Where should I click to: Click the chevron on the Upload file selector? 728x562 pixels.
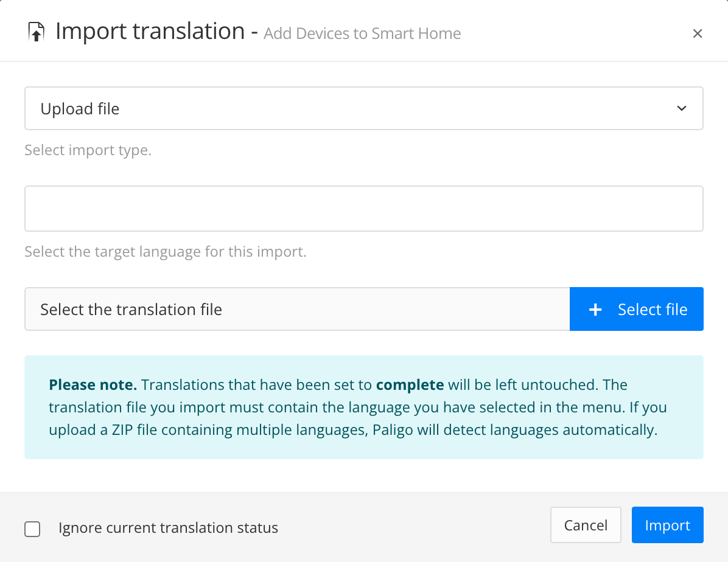coord(682,108)
